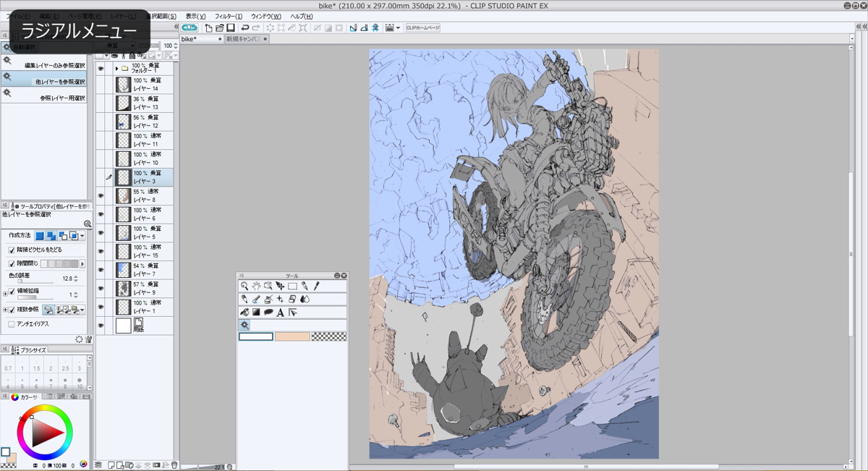Toggle 領域拡縮 checkbox
Screen dimensions: 868x471
pyautogui.click(x=12, y=292)
